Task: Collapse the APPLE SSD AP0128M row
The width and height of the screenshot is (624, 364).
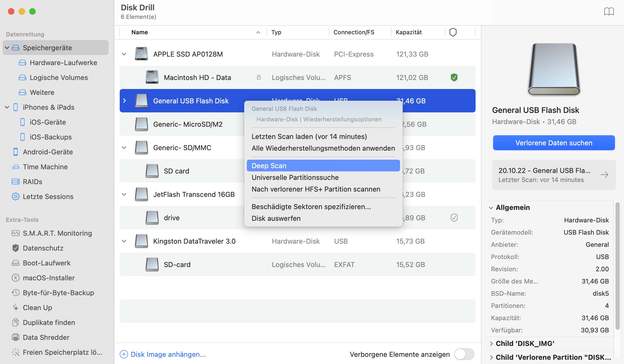Action: pyautogui.click(x=124, y=54)
